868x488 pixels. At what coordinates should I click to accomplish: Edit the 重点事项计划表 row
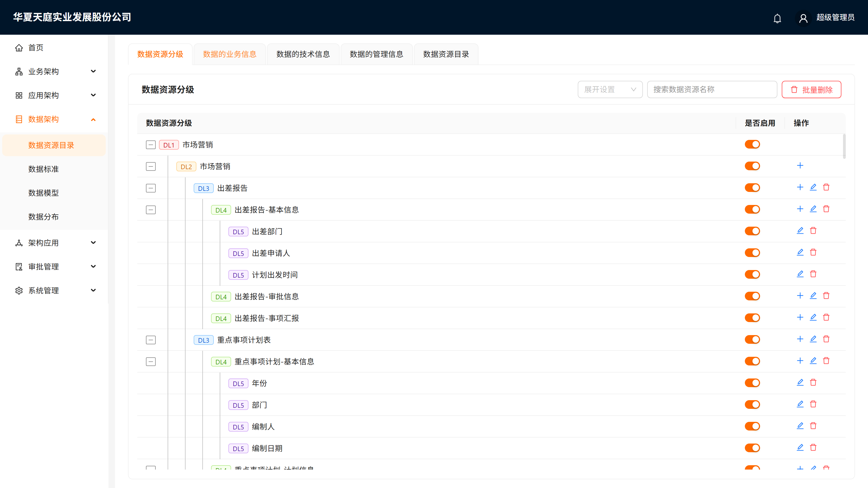tap(813, 339)
